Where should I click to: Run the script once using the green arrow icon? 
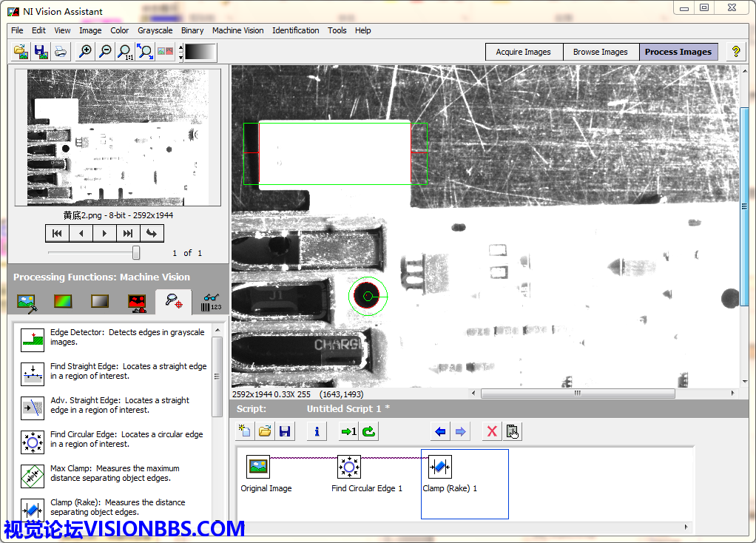pyautogui.click(x=348, y=431)
